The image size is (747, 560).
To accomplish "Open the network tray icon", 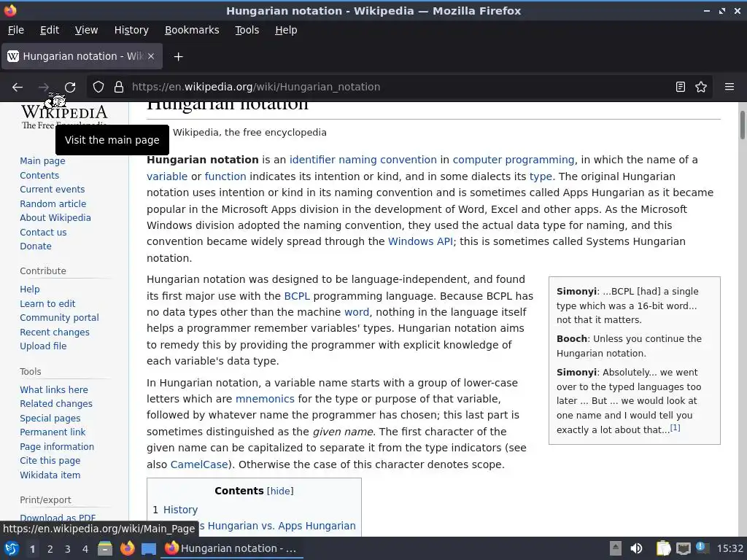I will [684, 548].
